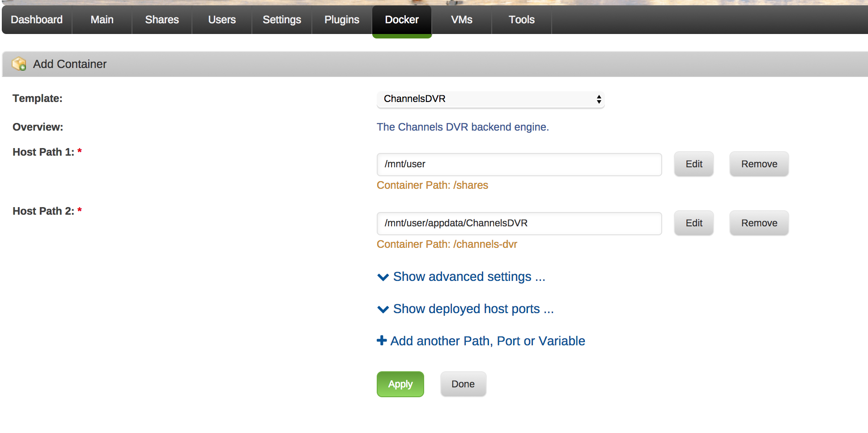Expand Show deployed host ports
Image resolution: width=868 pixels, height=433 pixels.
[x=473, y=309]
